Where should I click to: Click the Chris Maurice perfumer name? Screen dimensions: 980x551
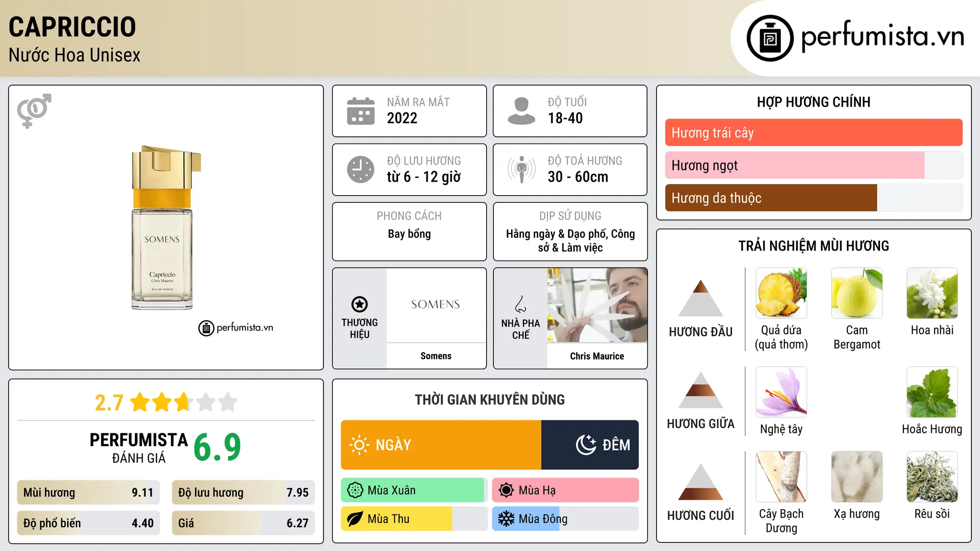(597, 356)
